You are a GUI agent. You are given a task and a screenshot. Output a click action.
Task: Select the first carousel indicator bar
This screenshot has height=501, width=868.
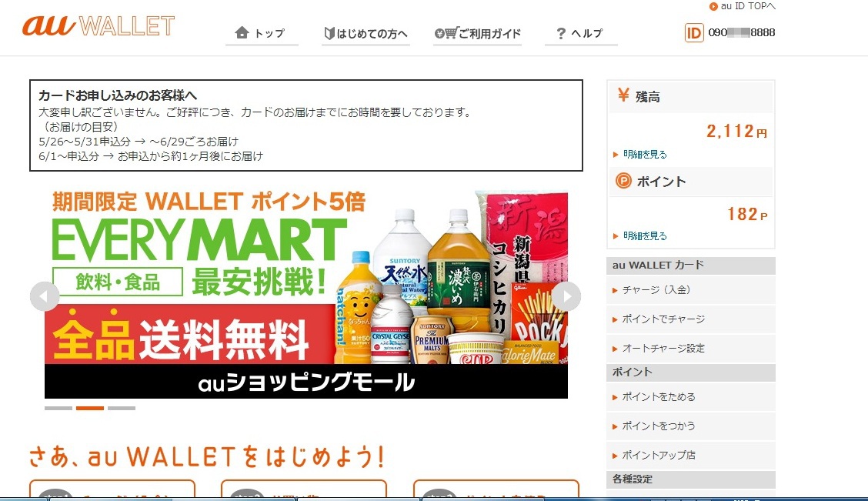click(58, 408)
